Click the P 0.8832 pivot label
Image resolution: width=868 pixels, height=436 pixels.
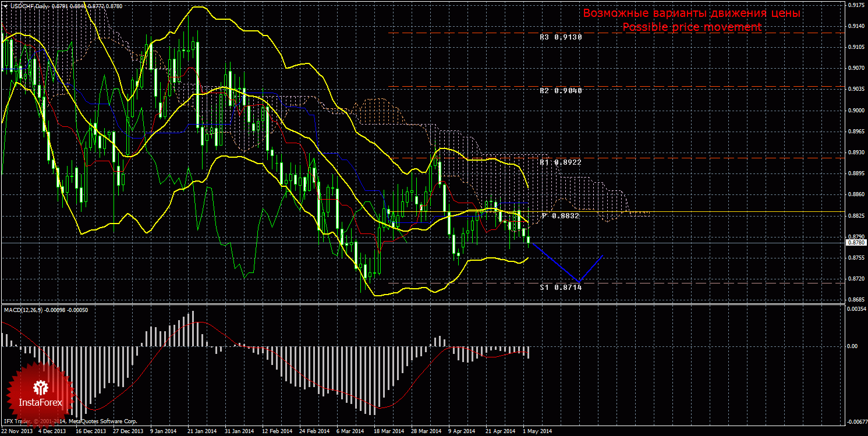[x=561, y=216]
